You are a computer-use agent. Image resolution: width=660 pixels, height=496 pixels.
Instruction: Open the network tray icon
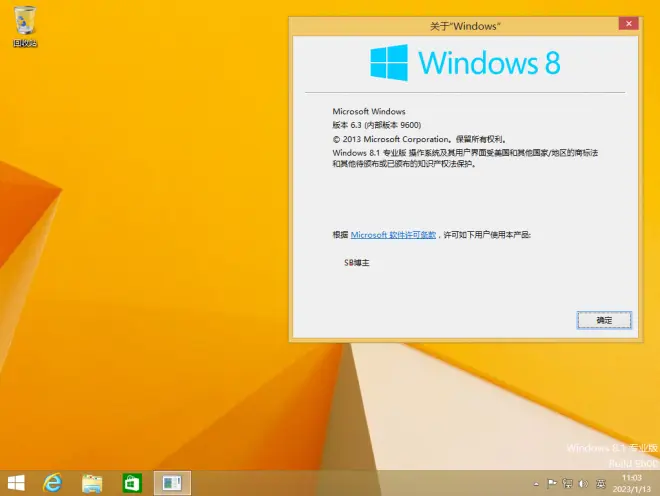click(x=567, y=483)
